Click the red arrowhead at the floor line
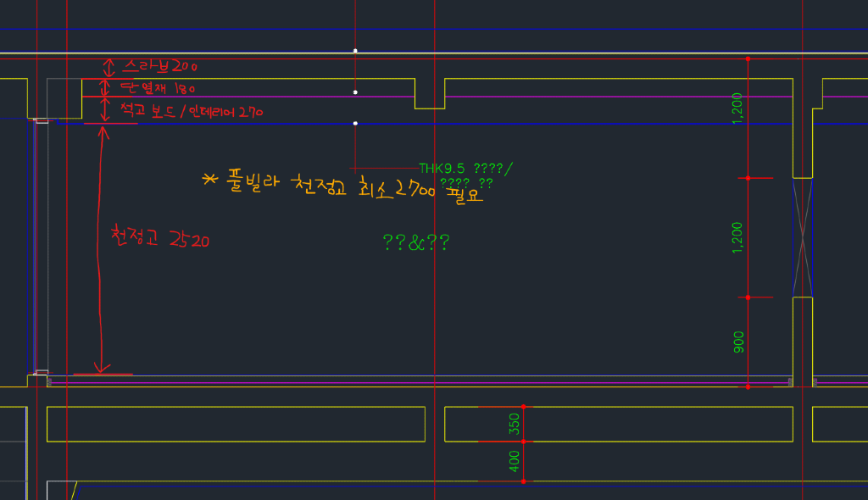 click(x=103, y=368)
